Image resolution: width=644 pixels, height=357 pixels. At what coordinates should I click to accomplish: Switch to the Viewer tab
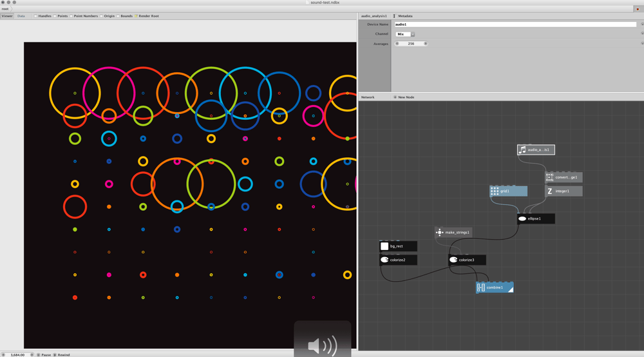[7, 16]
